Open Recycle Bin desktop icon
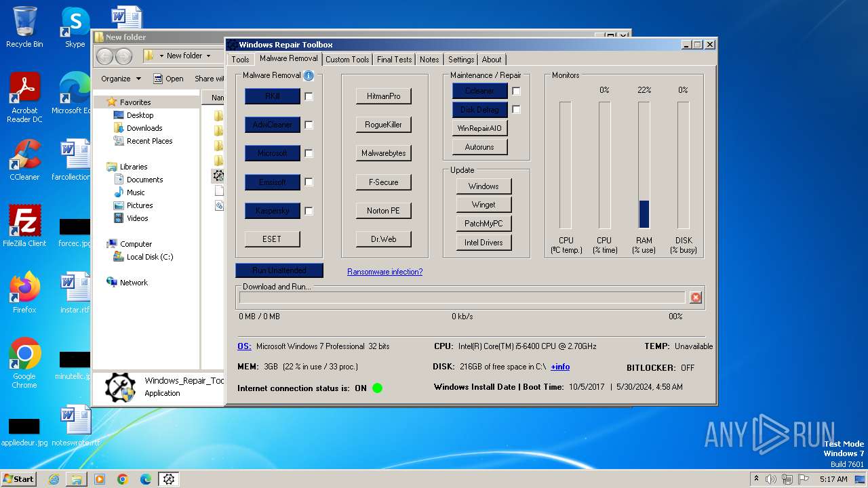The height and width of the screenshot is (488, 868). 24,27
